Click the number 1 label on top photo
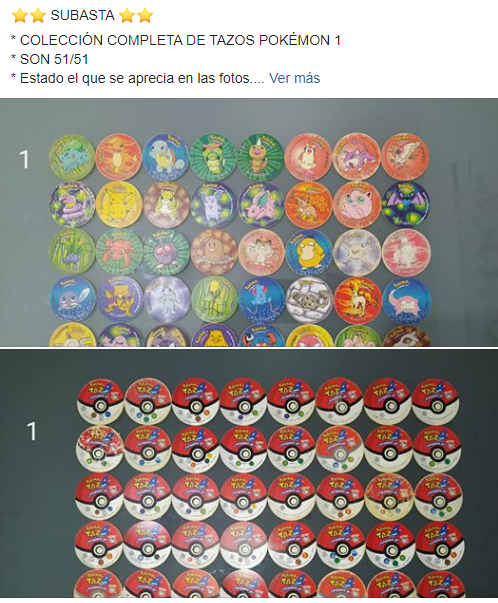 tap(24, 159)
